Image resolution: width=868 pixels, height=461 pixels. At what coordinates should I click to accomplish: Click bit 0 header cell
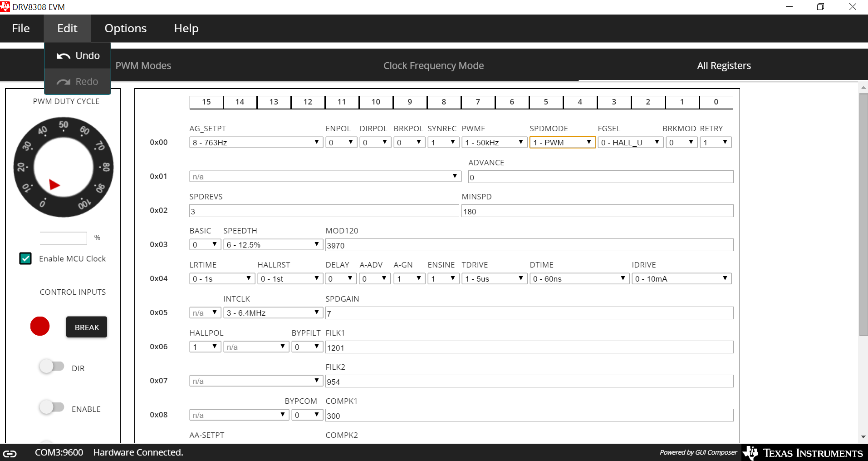click(716, 102)
